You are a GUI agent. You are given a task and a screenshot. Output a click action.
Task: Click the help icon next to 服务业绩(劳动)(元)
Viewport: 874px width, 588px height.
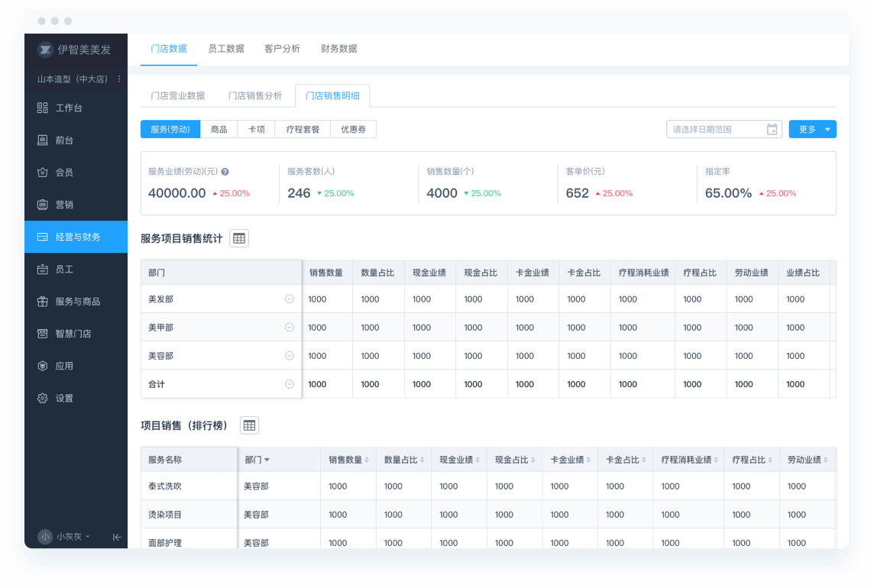225,172
